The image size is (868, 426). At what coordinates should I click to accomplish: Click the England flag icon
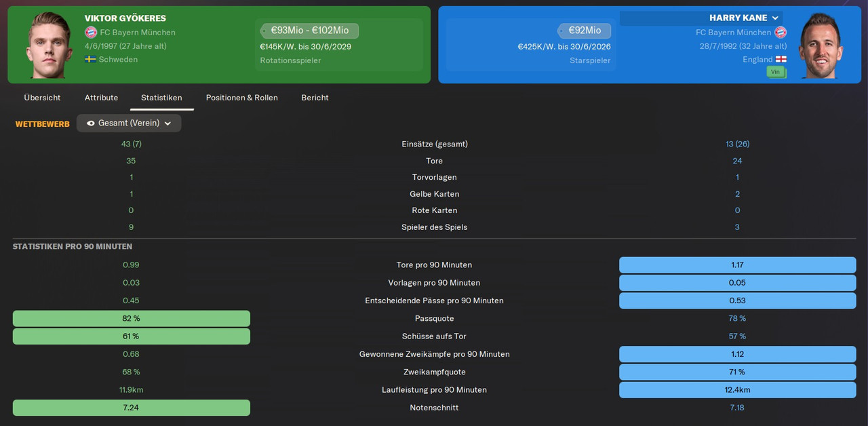(x=781, y=59)
